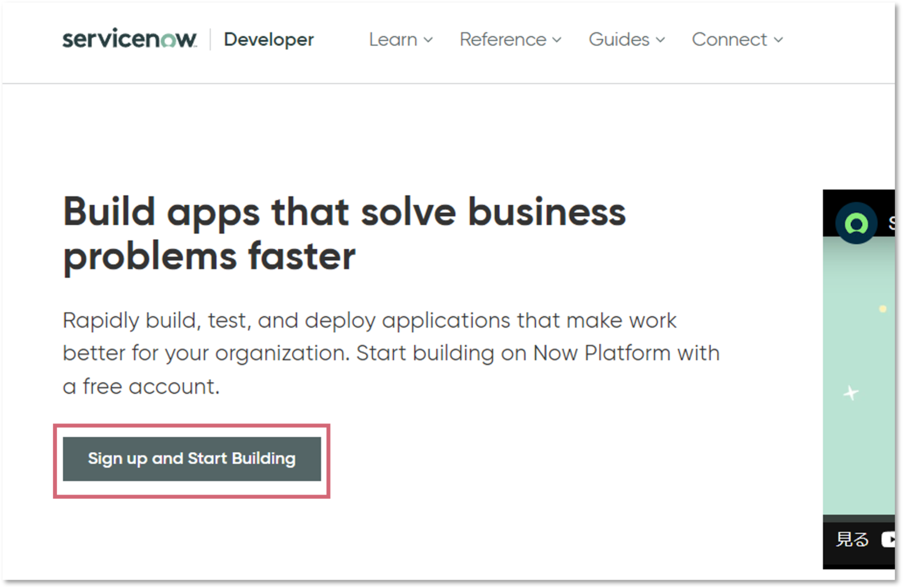
Task: Open the Guides menu
Action: click(619, 39)
